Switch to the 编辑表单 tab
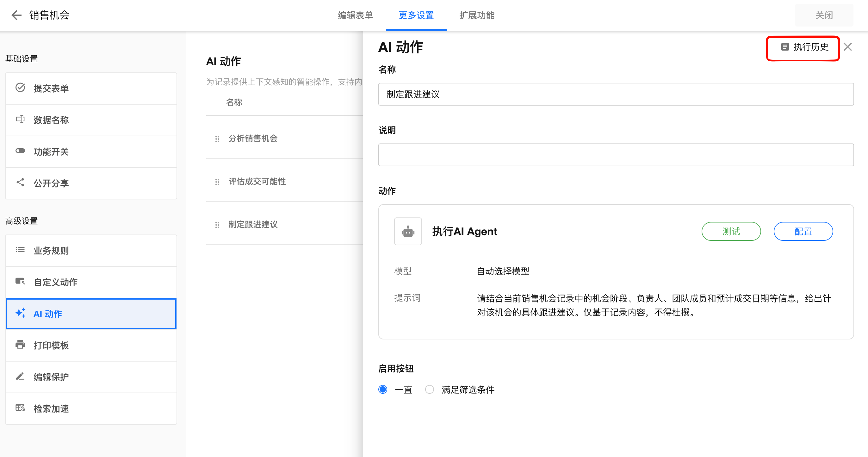868x457 pixels. pos(355,15)
